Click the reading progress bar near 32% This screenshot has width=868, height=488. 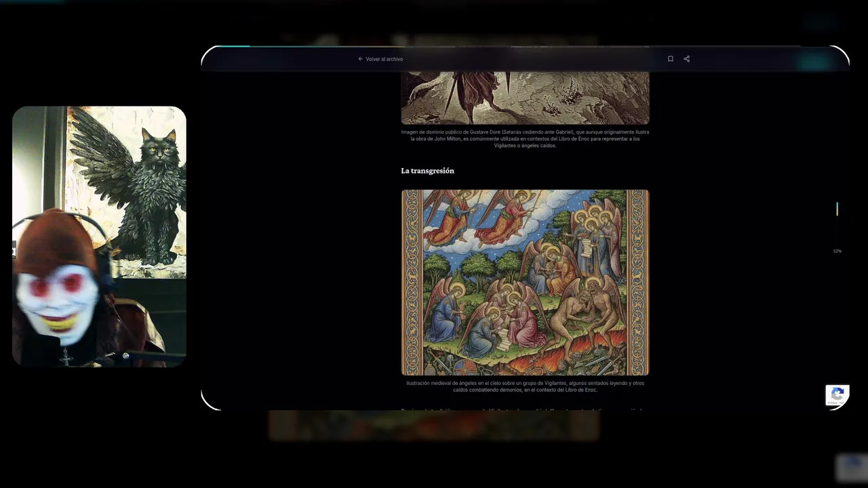[x=837, y=209]
